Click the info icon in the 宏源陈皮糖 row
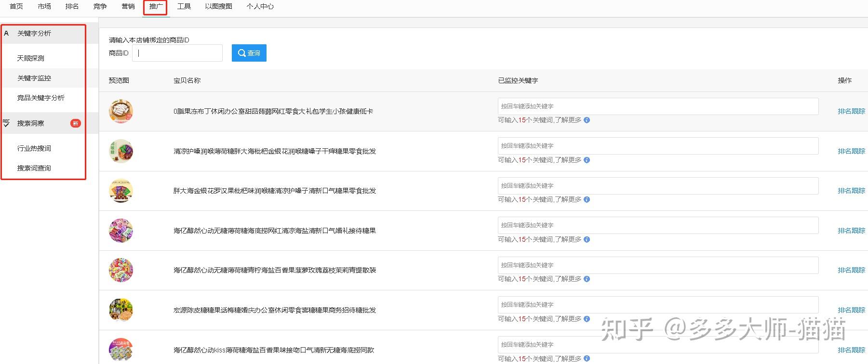 pyautogui.click(x=587, y=319)
